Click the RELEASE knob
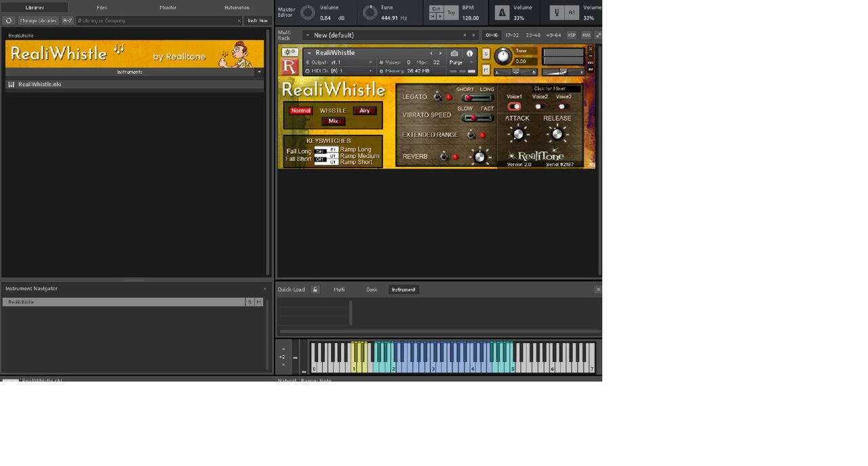Screen dimensions: 868x466 click(x=557, y=134)
